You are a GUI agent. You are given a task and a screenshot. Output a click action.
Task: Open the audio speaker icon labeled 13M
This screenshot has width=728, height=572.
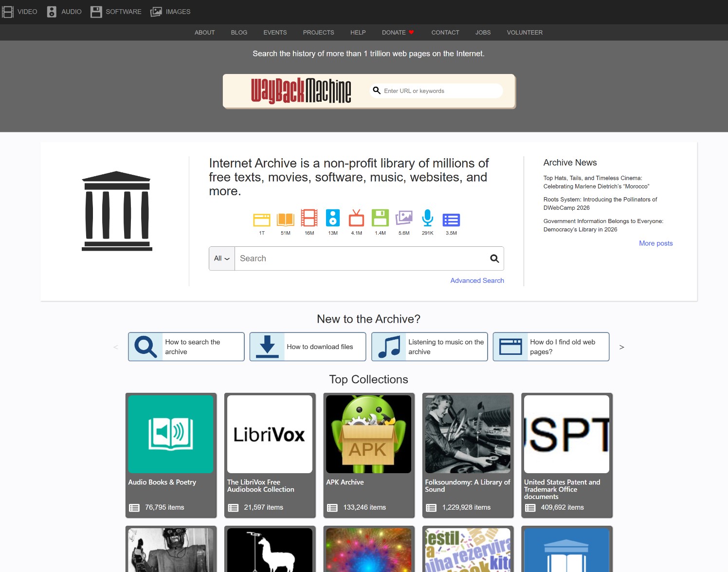tap(333, 218)
